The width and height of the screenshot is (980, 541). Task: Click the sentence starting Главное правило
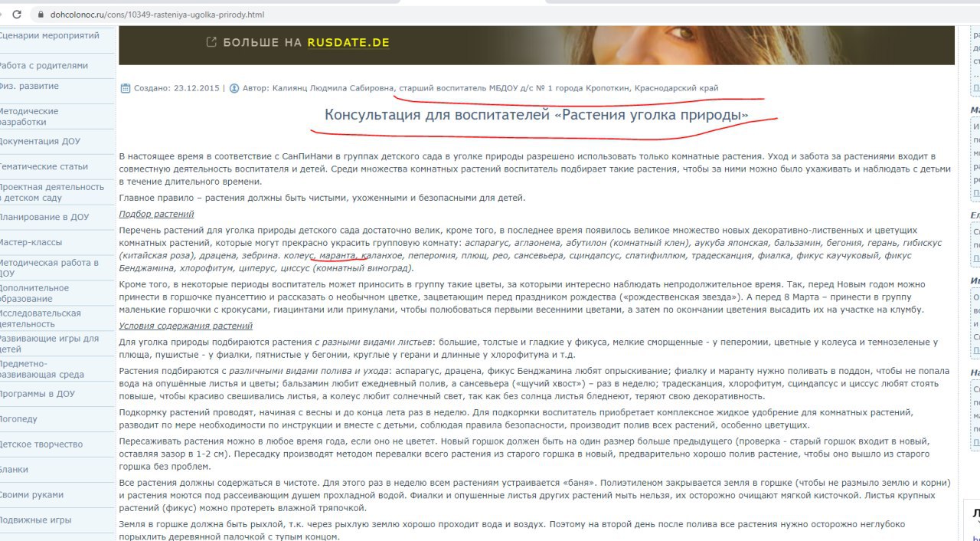322,198
